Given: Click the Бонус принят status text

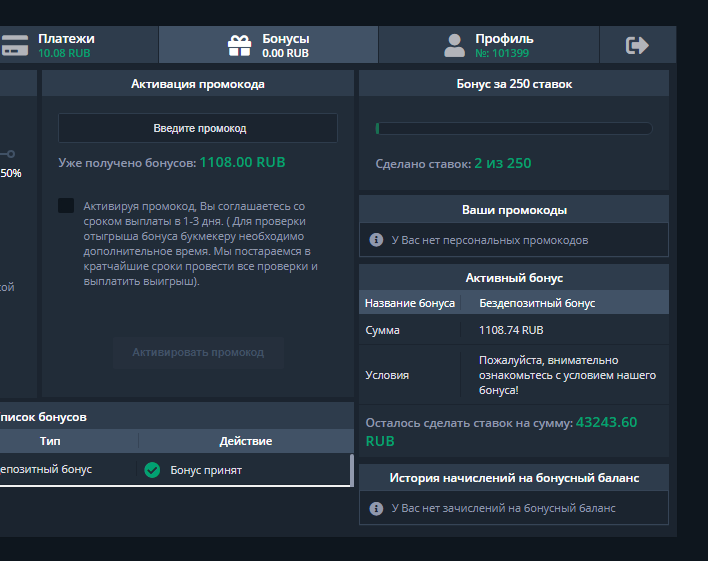Looking at the screenshot, I should 206,470.
